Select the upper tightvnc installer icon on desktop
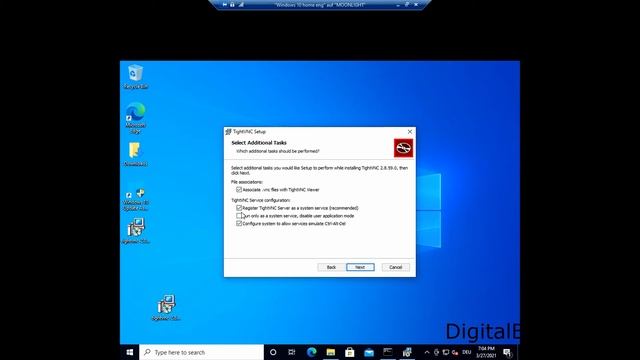The width and height of the screenshot is (640, 360). 136,231
